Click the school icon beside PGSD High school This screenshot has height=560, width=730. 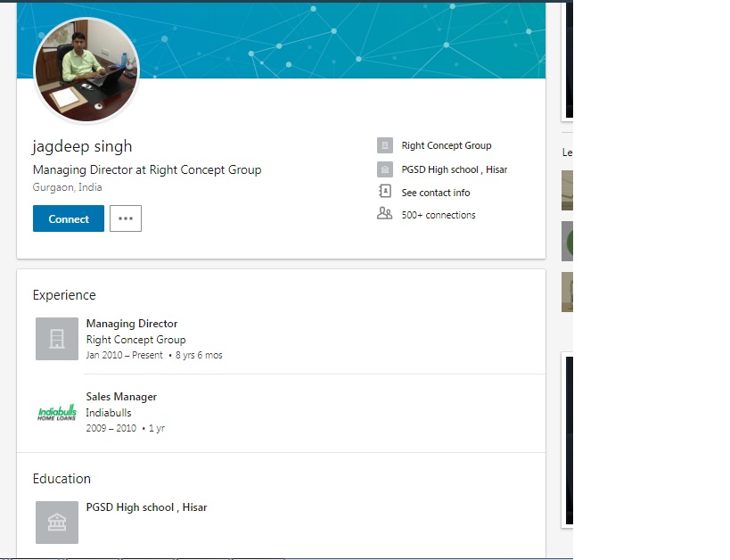coord(385,169)
